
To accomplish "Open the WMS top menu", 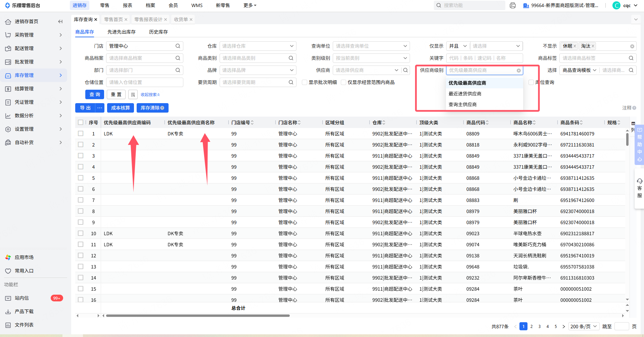I will 197,5.
